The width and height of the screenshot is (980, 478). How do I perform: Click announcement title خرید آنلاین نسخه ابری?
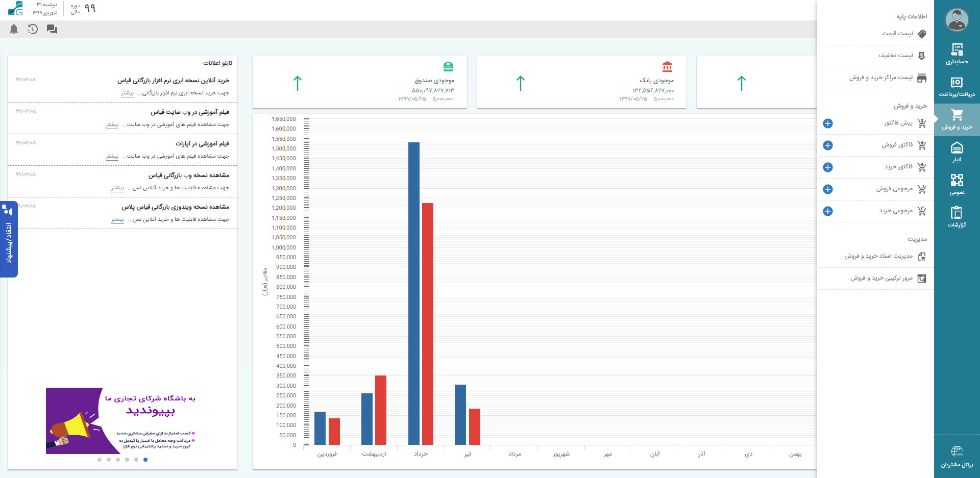coord(174,81)
